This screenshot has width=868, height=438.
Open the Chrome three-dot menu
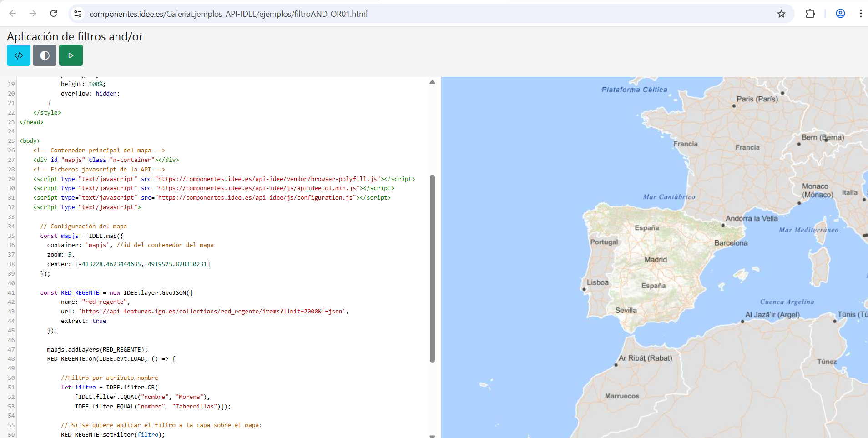pos(860,14)
